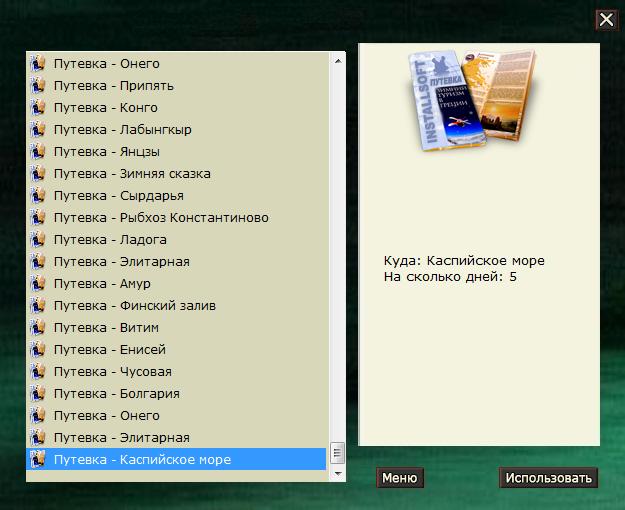Click the icon beside Путевка - Болгария
The height and width of the screenshot is (510, 625).
pos(37,394)
